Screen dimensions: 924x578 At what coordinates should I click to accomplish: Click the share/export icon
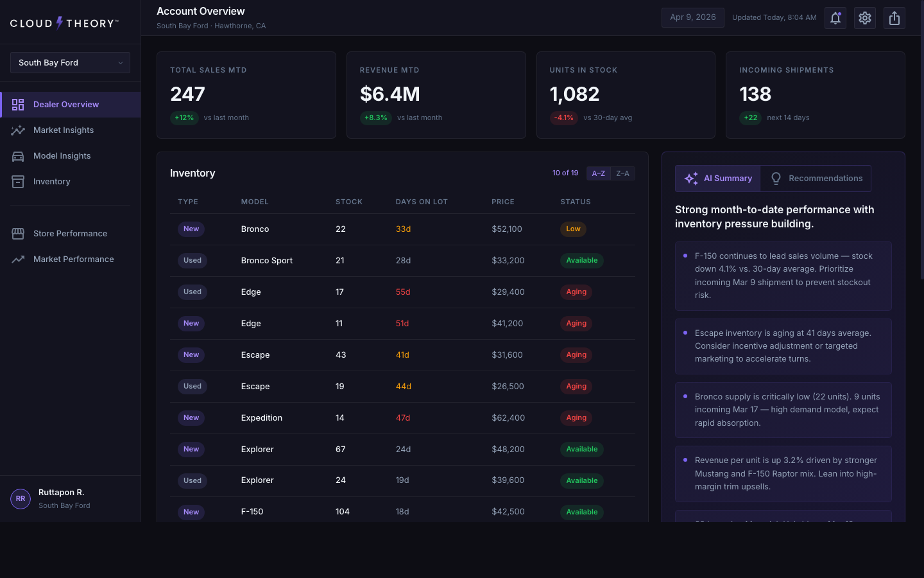[x=894, y=18]
